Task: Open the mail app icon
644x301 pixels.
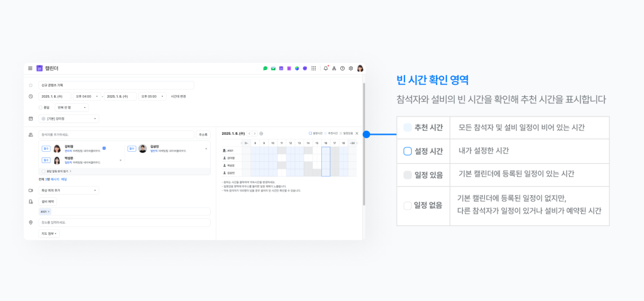Action: (273, 68)
